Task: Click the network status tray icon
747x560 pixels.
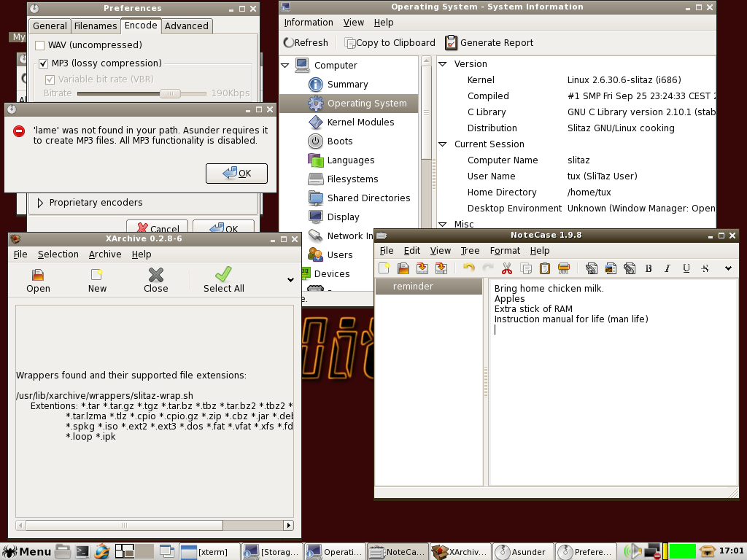Action: pyautogui.click(x=652, y=551)
